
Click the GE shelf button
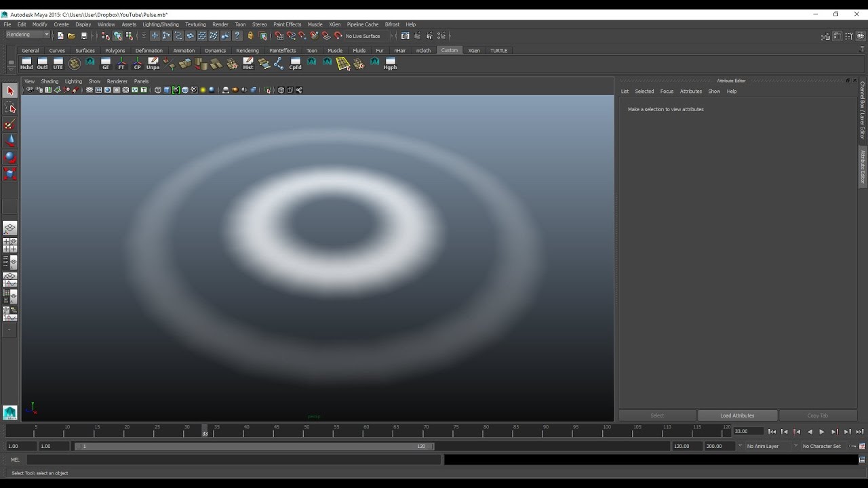(106, 64)
